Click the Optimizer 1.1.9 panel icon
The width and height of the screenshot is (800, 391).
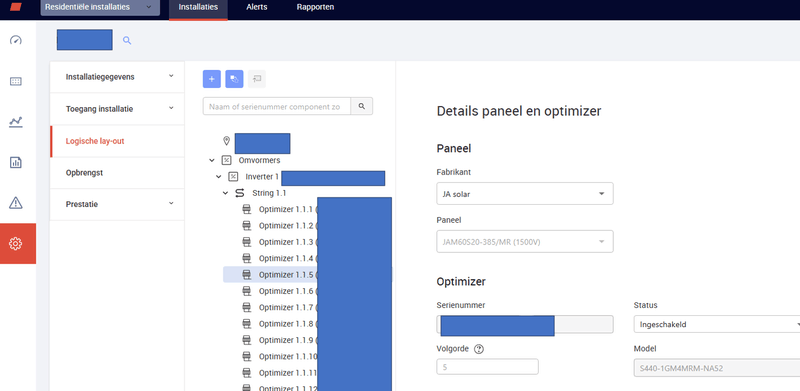(x=247, y=340)
